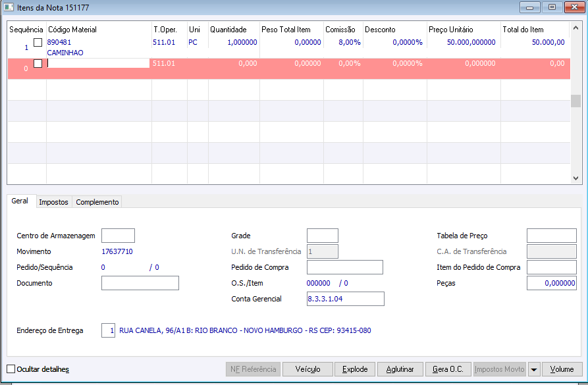The image size is (588, 385).
Task: Click the CAMINHAO description text
Action: (x=65, y=53)
